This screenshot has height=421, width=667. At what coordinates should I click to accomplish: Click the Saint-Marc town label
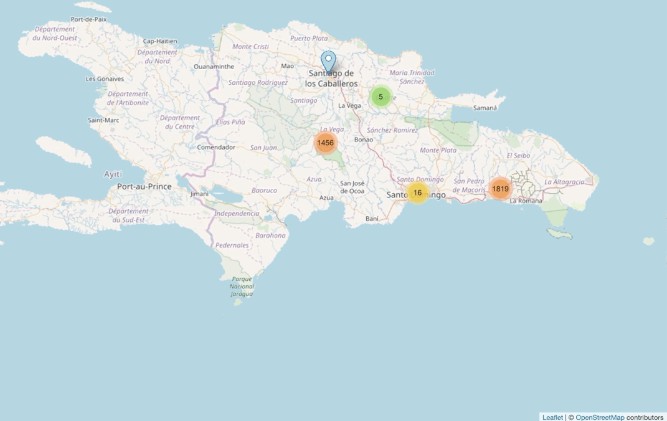(x=104, y=120)
